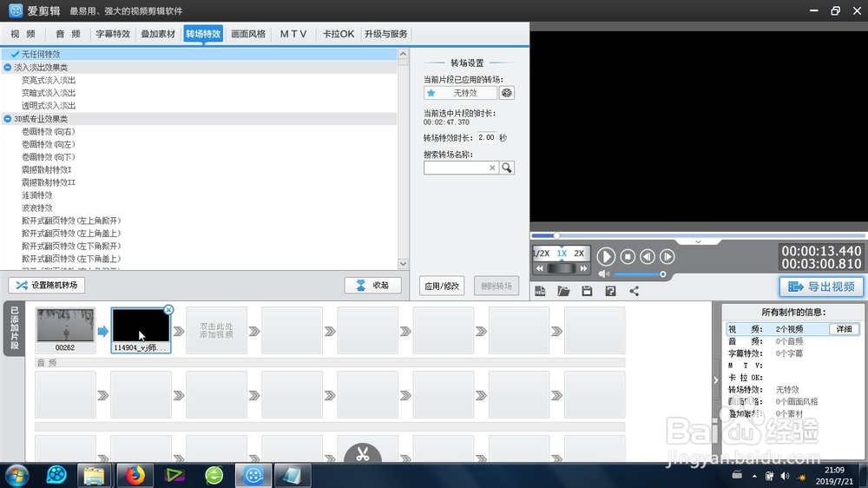The height and width of the screenshot is (488, 868).
Task: Click the 收起 collapse button
Action: [x=372, y=286]
